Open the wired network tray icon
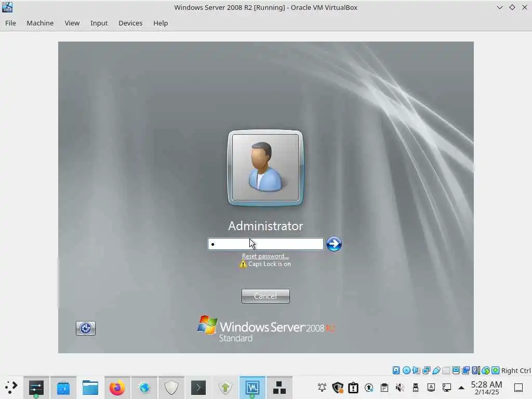This screenshot has height=399, width=532. tap(447, 388)
